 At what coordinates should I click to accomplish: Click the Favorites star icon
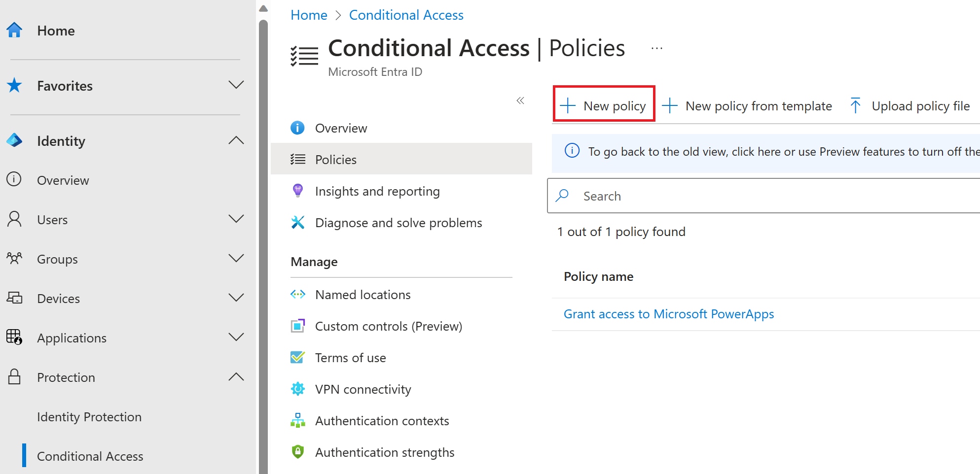(15, 85)
